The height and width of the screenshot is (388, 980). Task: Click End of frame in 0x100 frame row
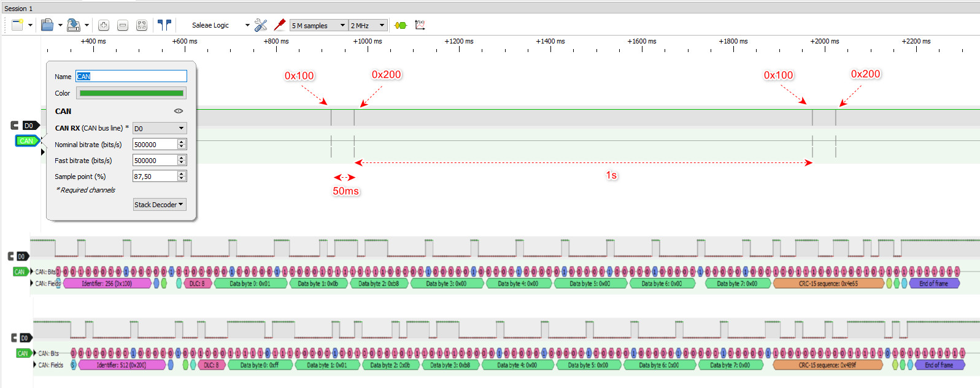pos(933,283)
